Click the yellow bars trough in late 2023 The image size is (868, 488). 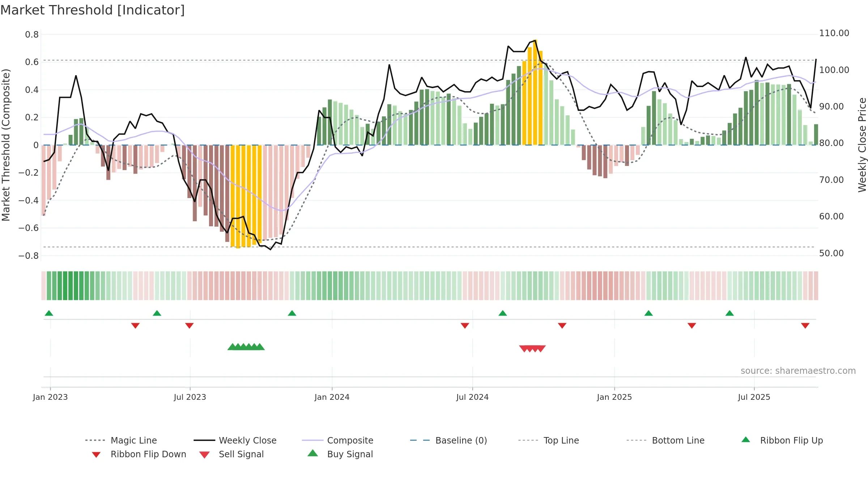click(x=246, y=196)
